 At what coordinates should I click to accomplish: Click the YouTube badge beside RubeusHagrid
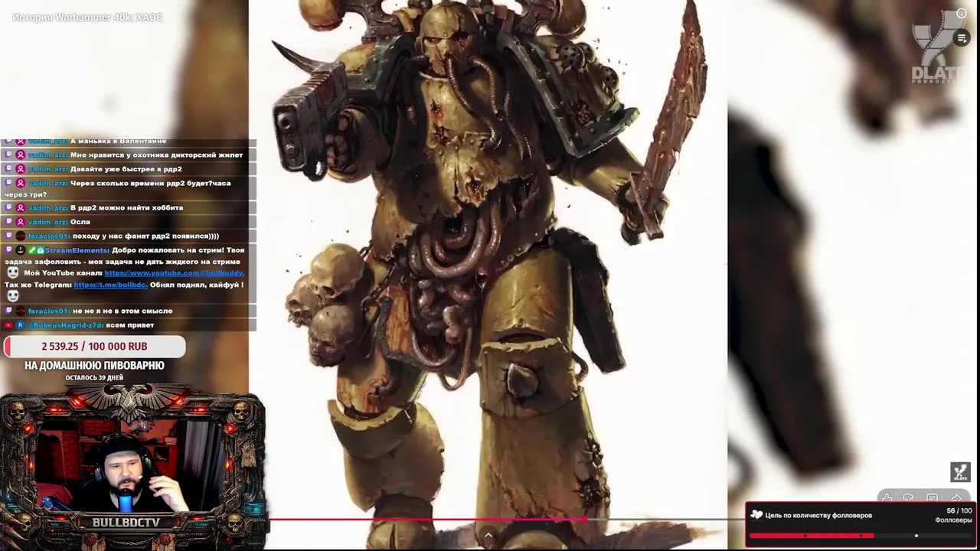point(8,325)
